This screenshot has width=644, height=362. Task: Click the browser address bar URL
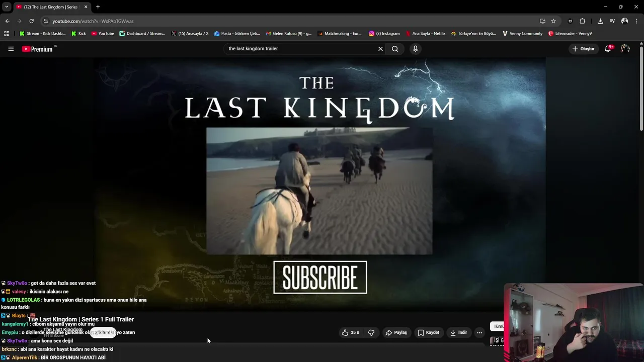93,21
